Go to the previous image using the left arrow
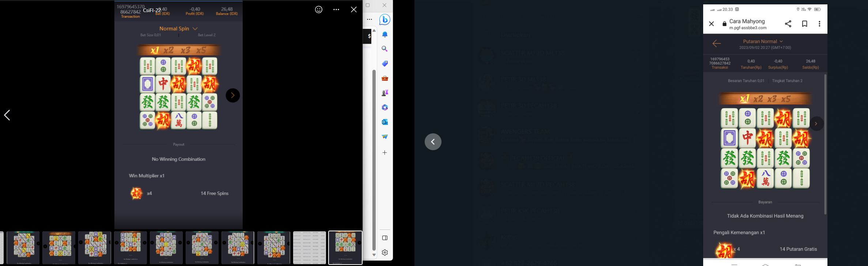Screen dimensions: 868x266 (x=7, y=115)
